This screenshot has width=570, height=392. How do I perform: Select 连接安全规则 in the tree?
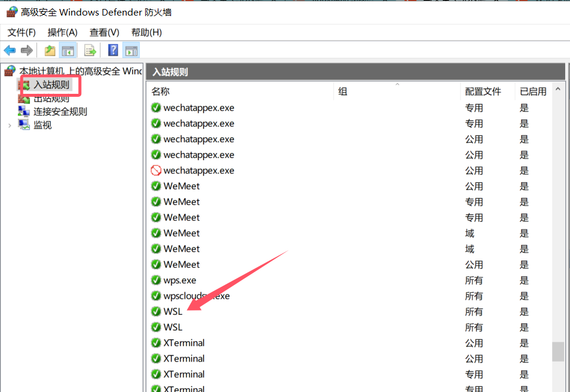[x=60, y=111]
